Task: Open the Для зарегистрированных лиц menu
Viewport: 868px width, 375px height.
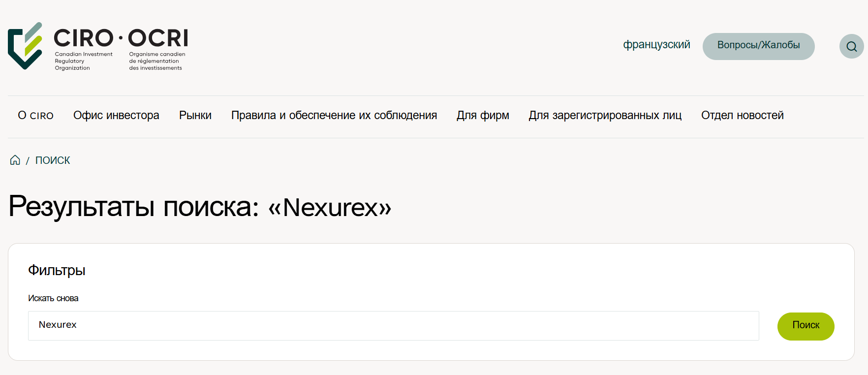Action: 605,115
